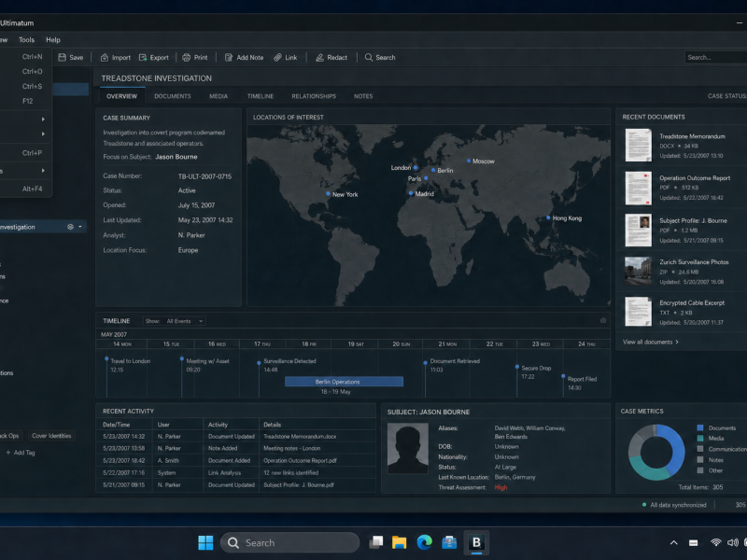The image size is (747, 560).
Task: Launch Microsoft Edge from the taskbar
Action: 425,542
